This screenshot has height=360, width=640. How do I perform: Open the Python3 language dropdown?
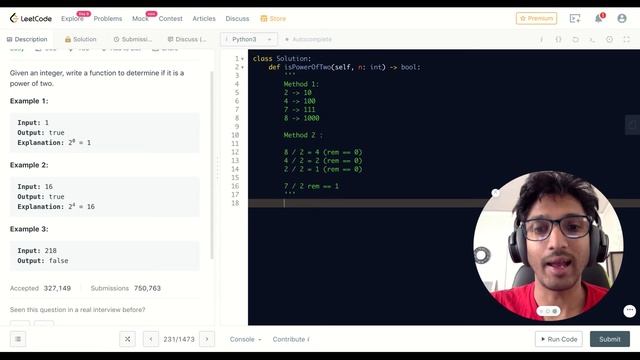click(249, 39)
